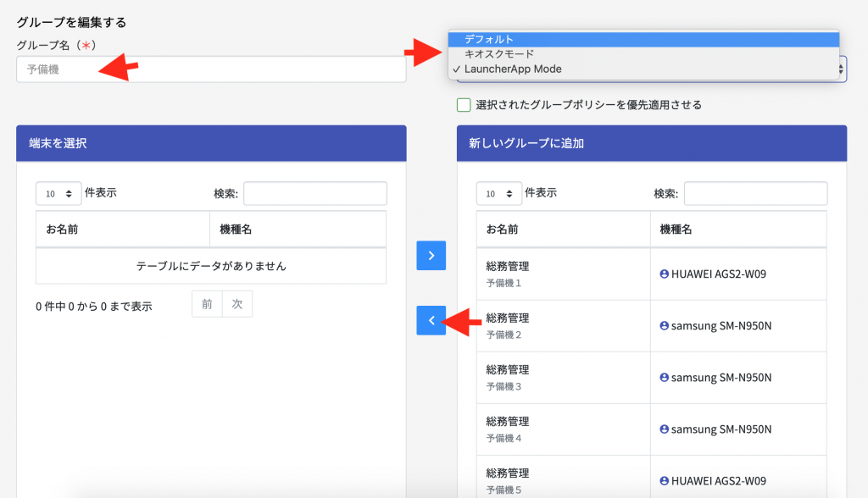Click テーブルにデータがありません message
The width and height of the screenshot is (868, 498).
tap(211, 266)
